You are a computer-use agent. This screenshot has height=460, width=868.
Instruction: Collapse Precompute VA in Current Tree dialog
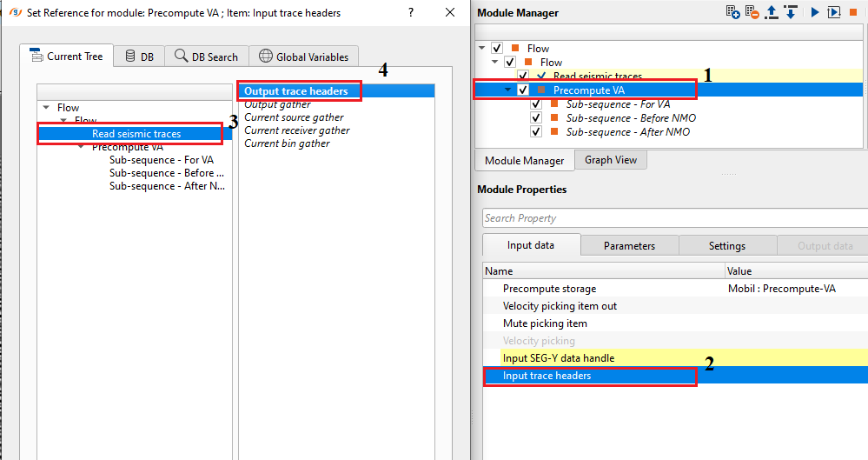(x=82, y=147)
